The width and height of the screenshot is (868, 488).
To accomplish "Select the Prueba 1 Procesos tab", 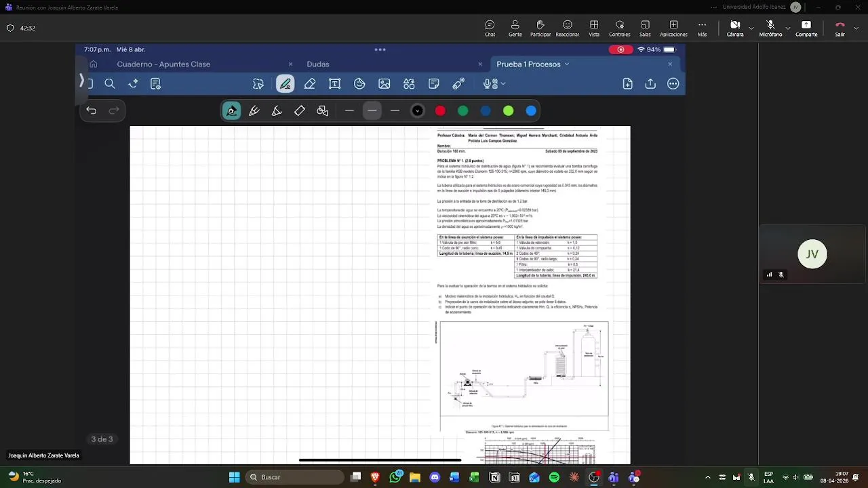I will coord(528,64).
